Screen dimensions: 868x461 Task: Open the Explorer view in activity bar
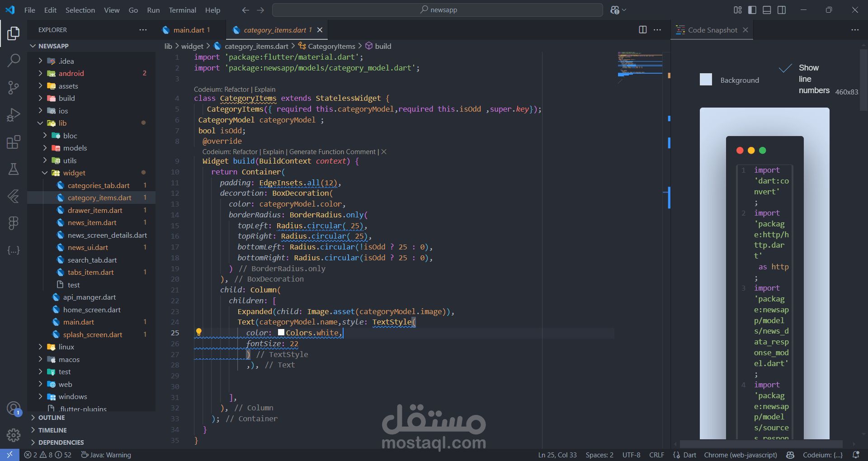coord(14,33)
